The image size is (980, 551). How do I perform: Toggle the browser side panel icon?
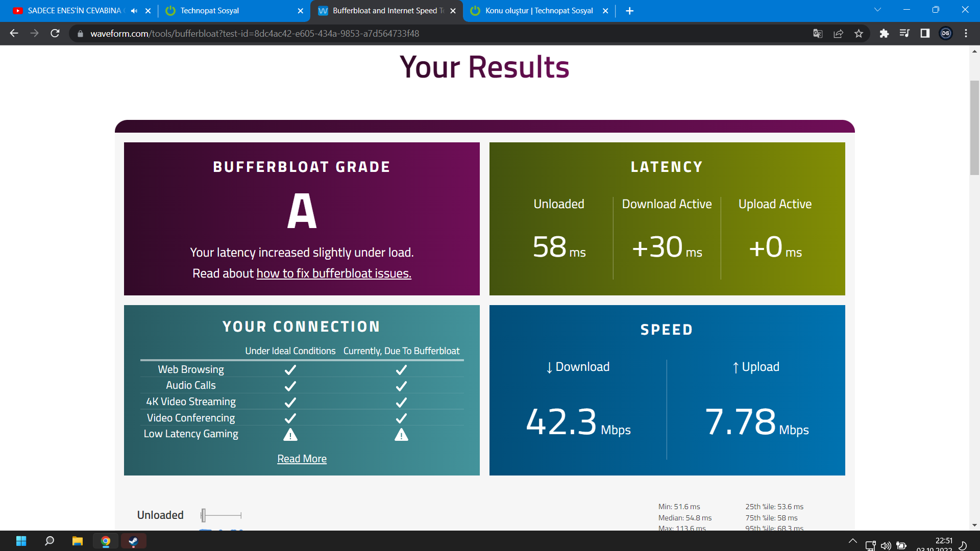pos(925,33)
